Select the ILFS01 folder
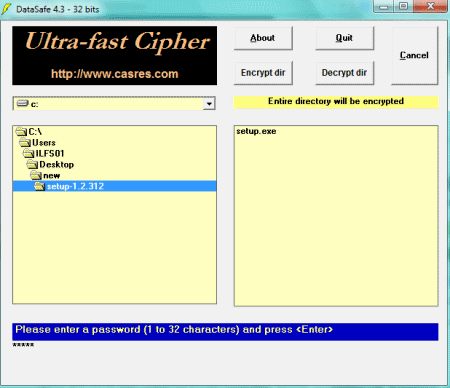 click(x=50, y=154)
